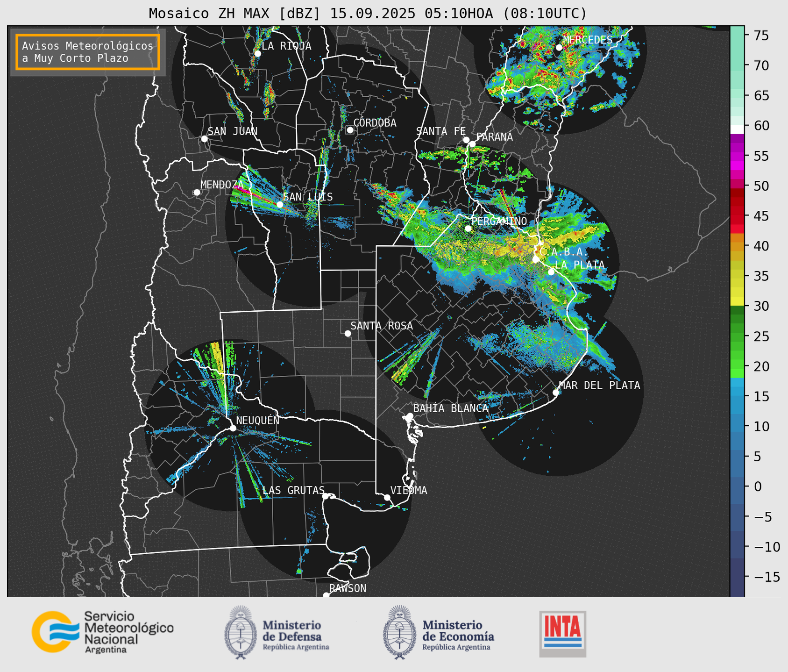Select the LA RIOJA city marker dot
This screenshot has height=672, width=788.
[257, 53]
